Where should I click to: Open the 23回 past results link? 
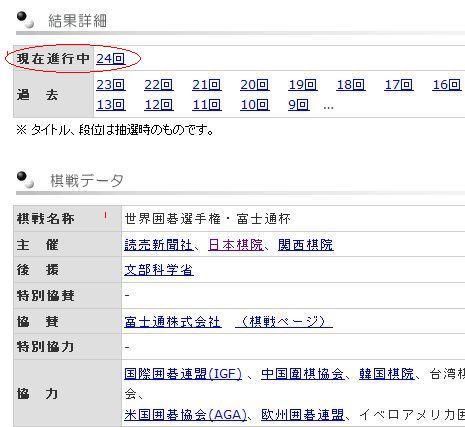click(x=111, y=85)
